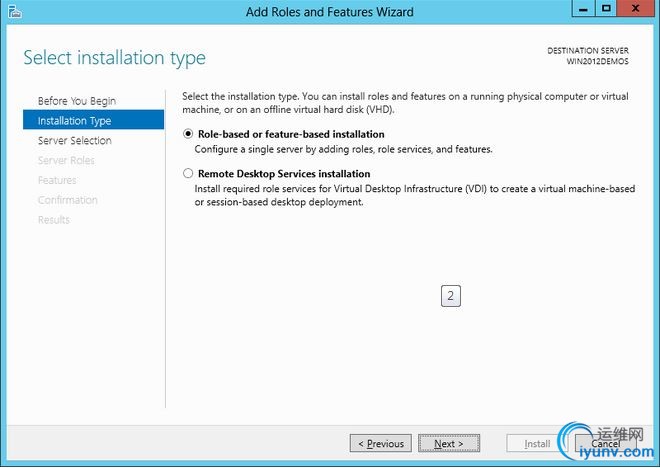Click the Confirmation step in the sidebar
660x468 pixels.
click(68, 200)
